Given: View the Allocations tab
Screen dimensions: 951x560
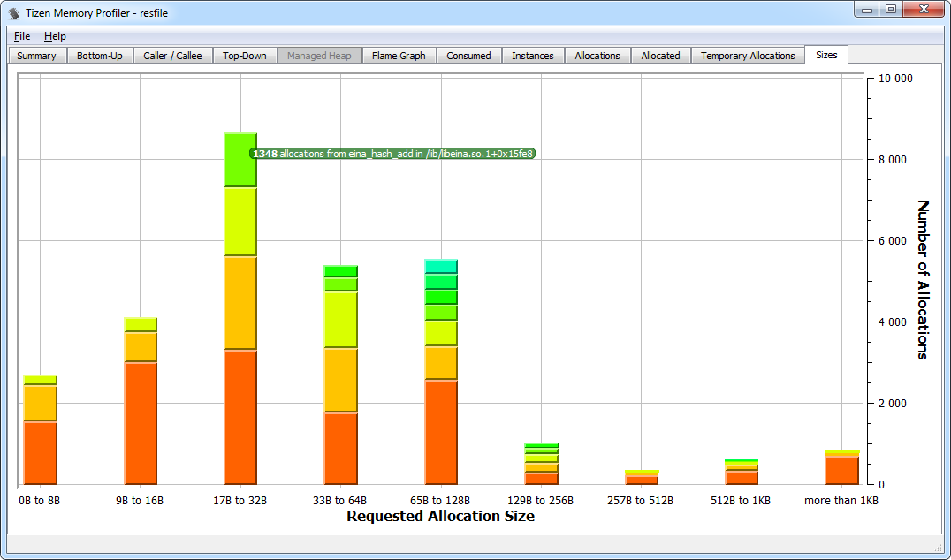Looking at the screenshot, I should 597,55.
